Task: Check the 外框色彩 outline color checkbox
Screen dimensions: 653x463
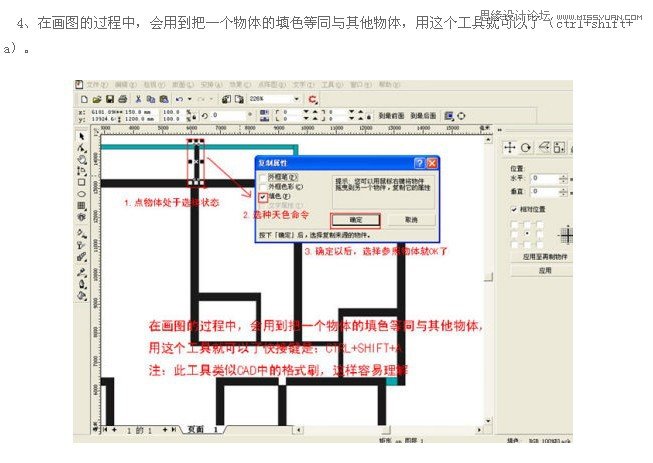Action: (262, 187)
